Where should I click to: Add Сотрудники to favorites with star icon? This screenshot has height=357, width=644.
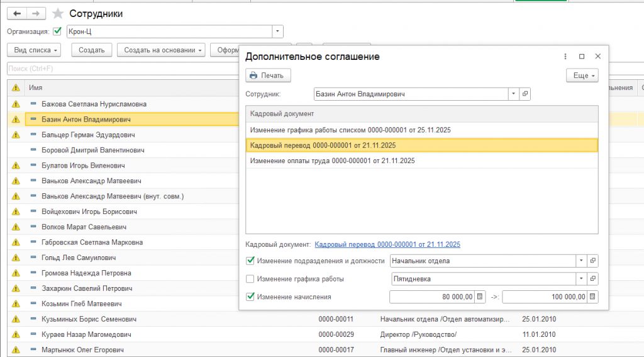click(58, 13)
